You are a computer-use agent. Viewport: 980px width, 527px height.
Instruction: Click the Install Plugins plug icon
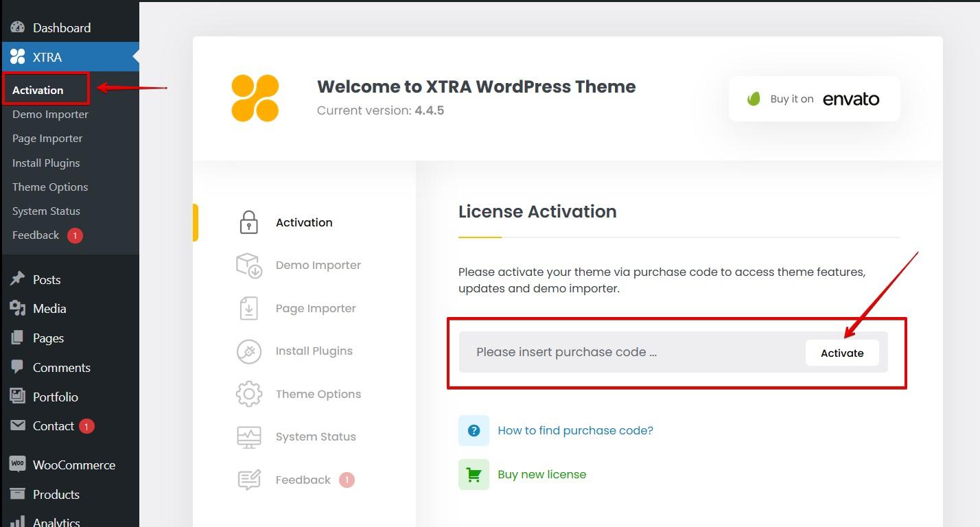click(x=248, y=351)
